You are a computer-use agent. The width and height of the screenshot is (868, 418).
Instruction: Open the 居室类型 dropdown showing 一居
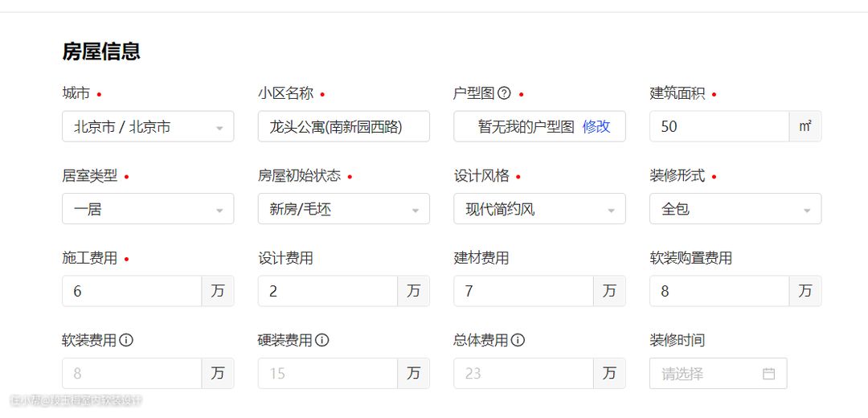tap(148, 209)
